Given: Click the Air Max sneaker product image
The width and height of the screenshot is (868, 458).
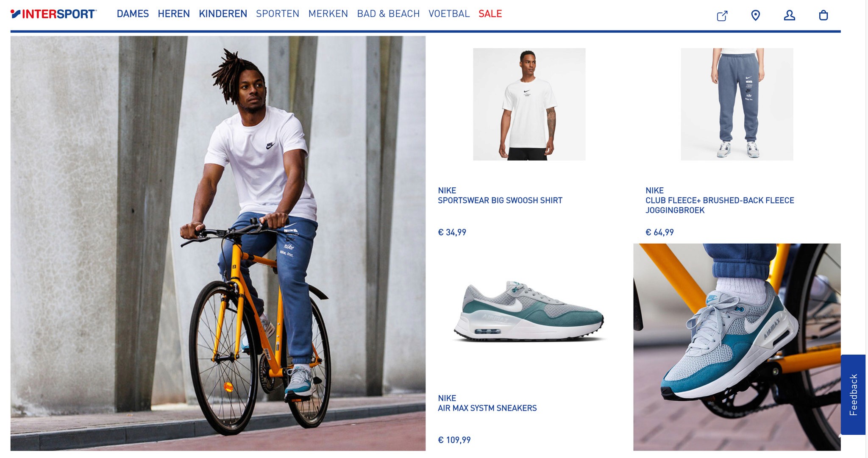Looking at the screenshot, I should point(529,311).
